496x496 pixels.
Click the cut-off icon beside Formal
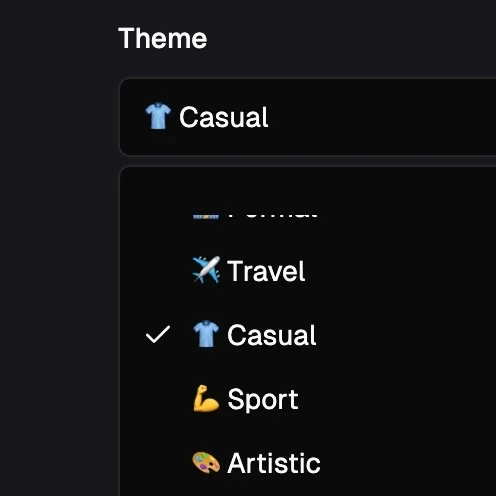(x=206, y=216)
